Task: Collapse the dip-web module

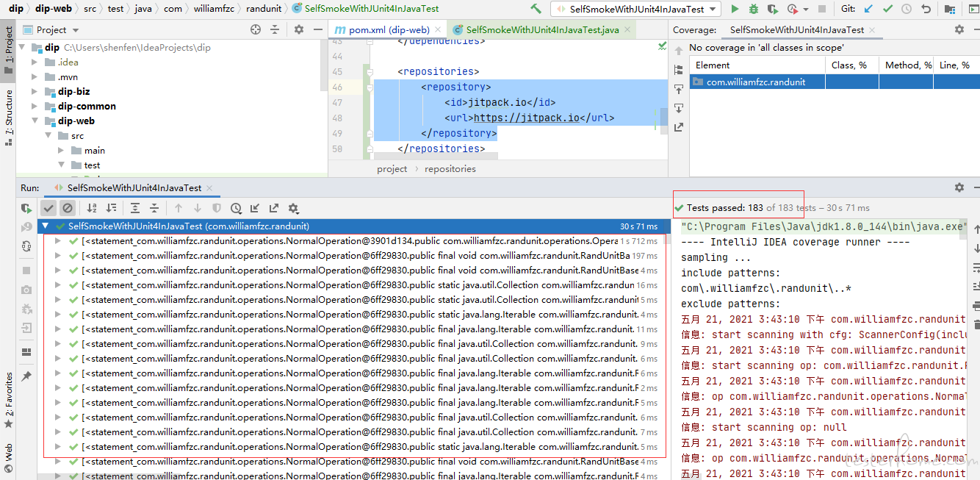Action: point(35,121)
